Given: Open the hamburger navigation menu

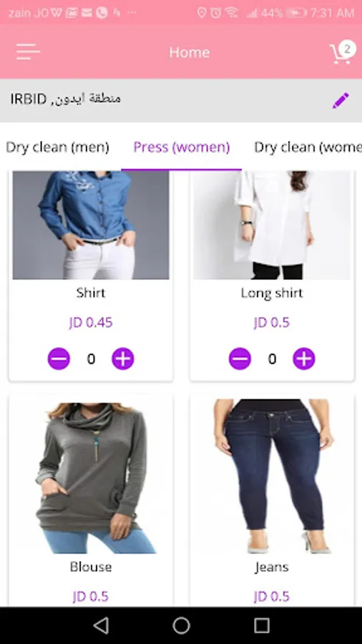Looking at the screenshot, I should point(28,52).
